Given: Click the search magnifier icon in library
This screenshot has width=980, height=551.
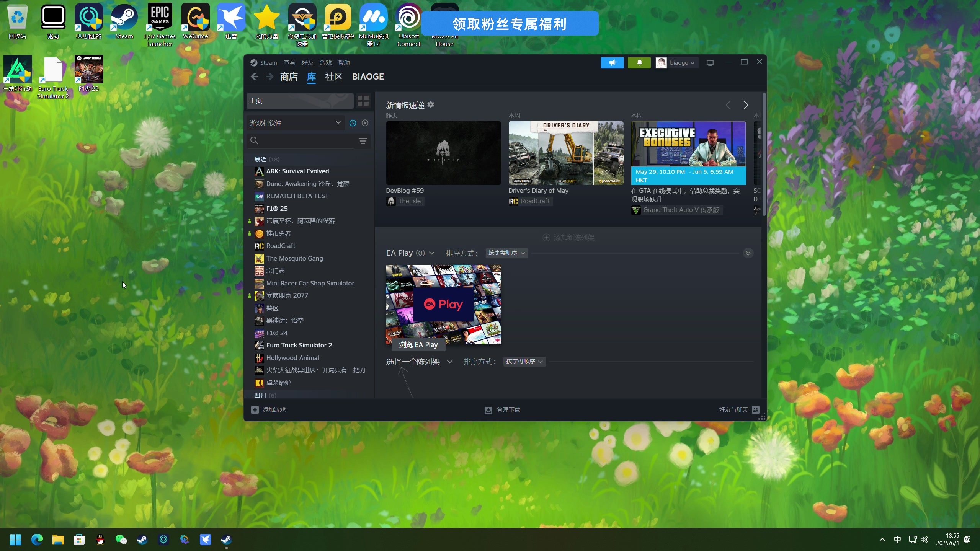Looking at the screenshot, I should click(254, 141).
